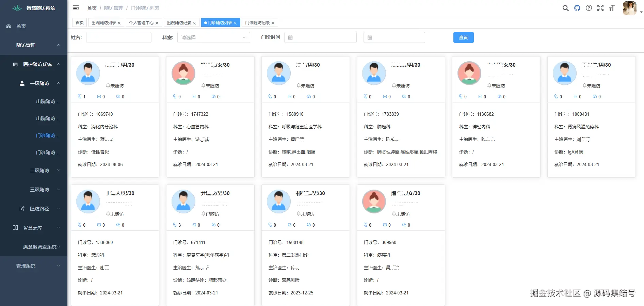Screen dimensions: 644x306
Task: Expand the 智慧云库 menu
Action: (34, 228)
